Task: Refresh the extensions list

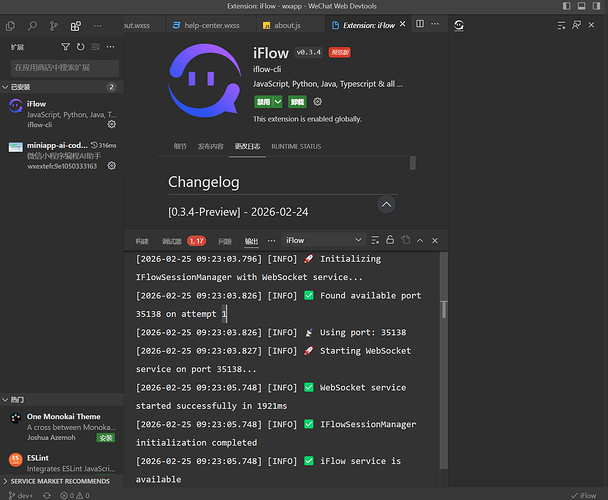Action: [80, 46]
